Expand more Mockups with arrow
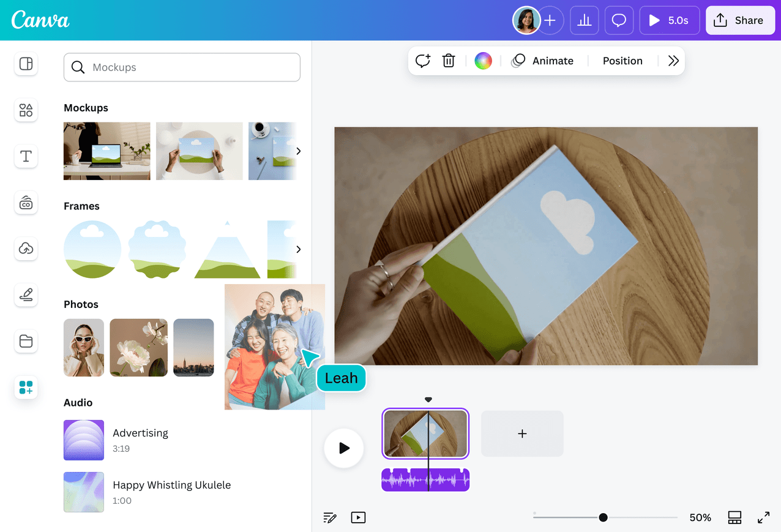Viewport: 781px width, 532px height. [x=298, y=151]
